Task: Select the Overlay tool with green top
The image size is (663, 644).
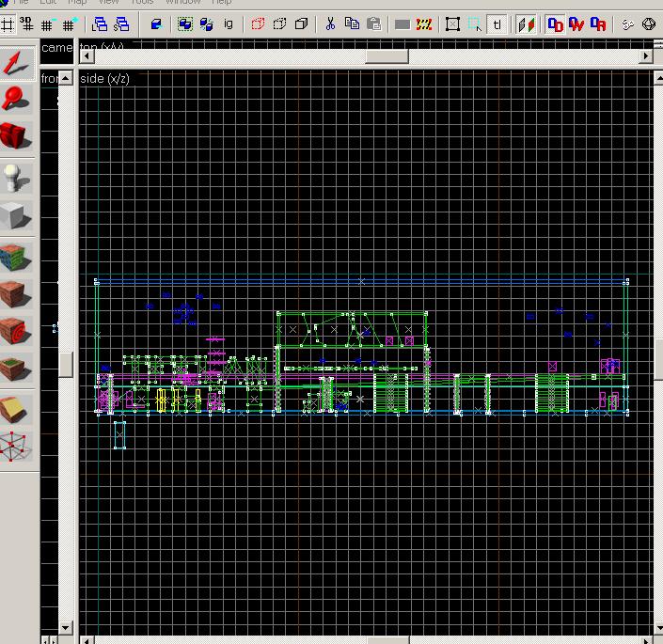Action: (x=17, y=369)
